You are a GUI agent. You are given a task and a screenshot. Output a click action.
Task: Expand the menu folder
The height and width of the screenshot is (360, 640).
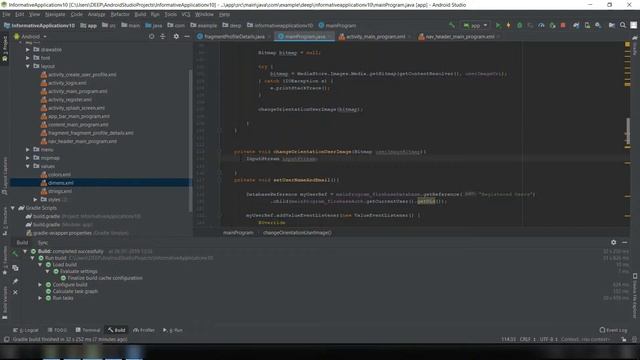[x=28, y=149]
